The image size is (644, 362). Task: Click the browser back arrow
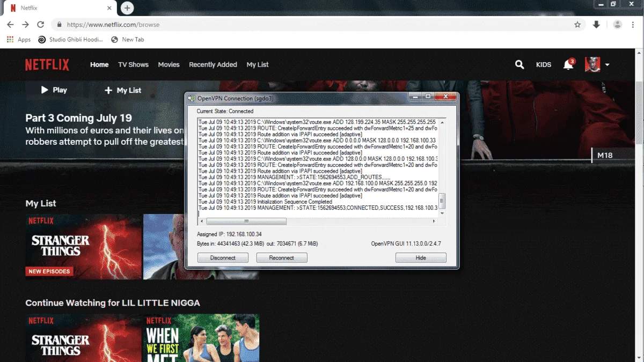click(x=10, y=25)
